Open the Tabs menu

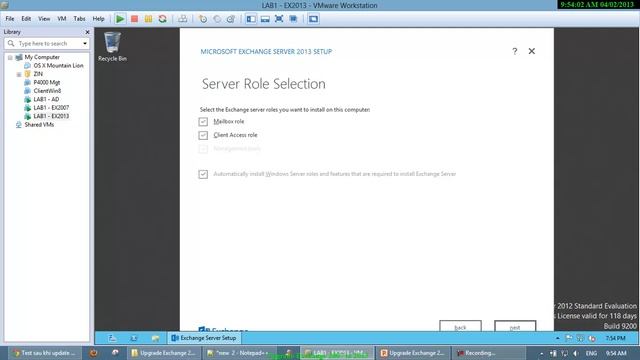click(79, 19)
